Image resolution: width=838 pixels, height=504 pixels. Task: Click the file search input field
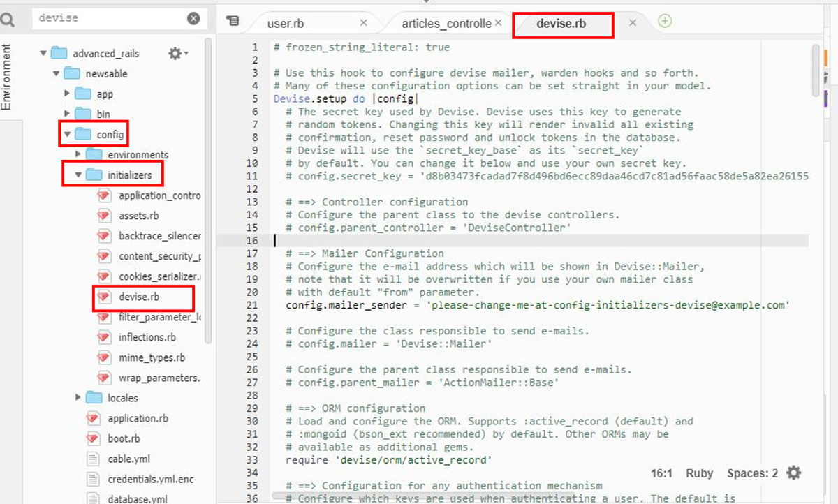[x=110, y=19]
